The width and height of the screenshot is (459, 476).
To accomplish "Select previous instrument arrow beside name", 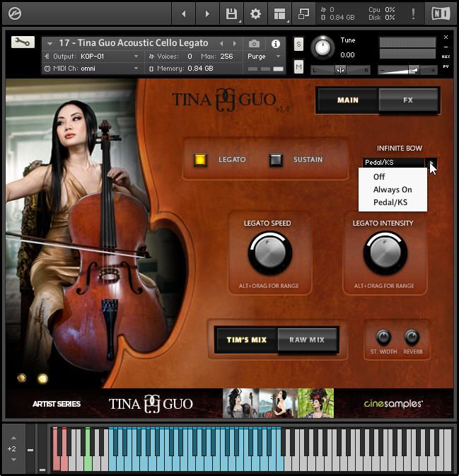I will point(221,44).
